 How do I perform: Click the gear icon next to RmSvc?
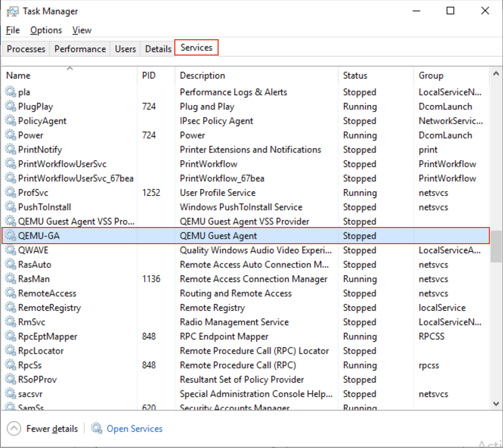pos(10,321)
